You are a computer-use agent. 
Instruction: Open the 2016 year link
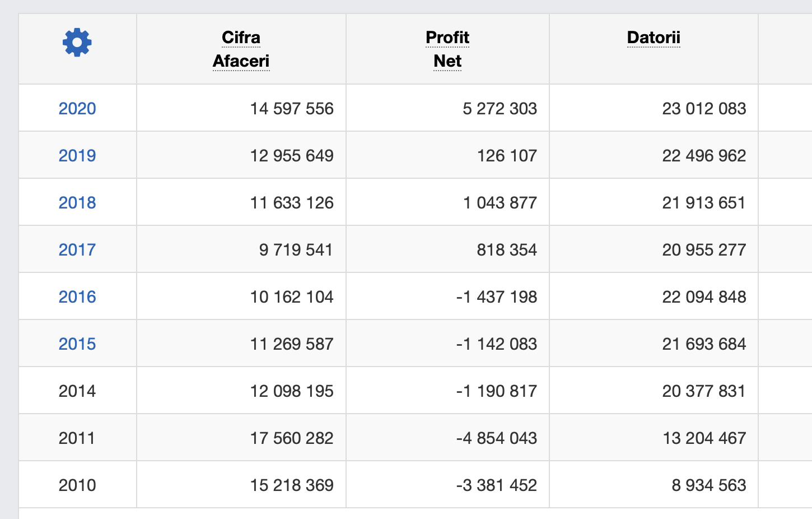point(77,297)
